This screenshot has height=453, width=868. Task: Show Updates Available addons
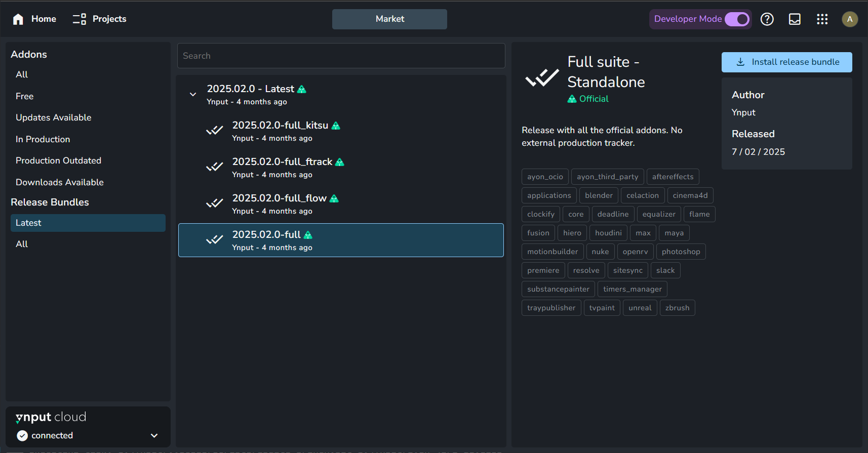[88, 118]
